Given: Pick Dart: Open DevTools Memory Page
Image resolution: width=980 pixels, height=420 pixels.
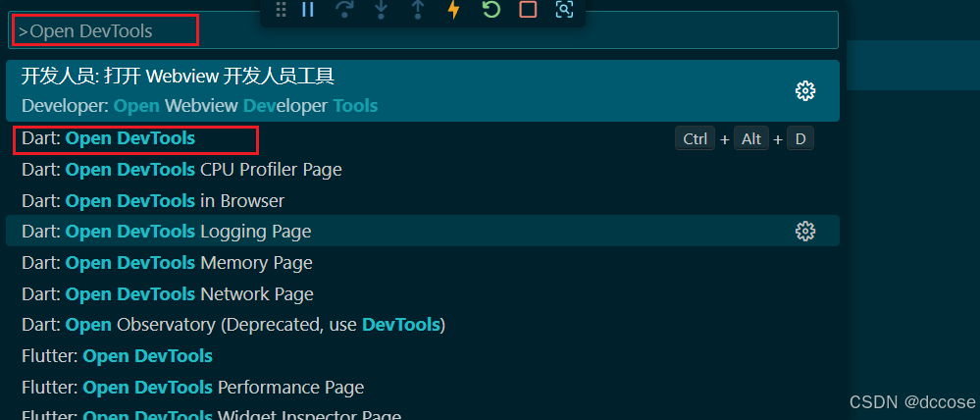Looking at the screenshot, I should tap(423, 263).
